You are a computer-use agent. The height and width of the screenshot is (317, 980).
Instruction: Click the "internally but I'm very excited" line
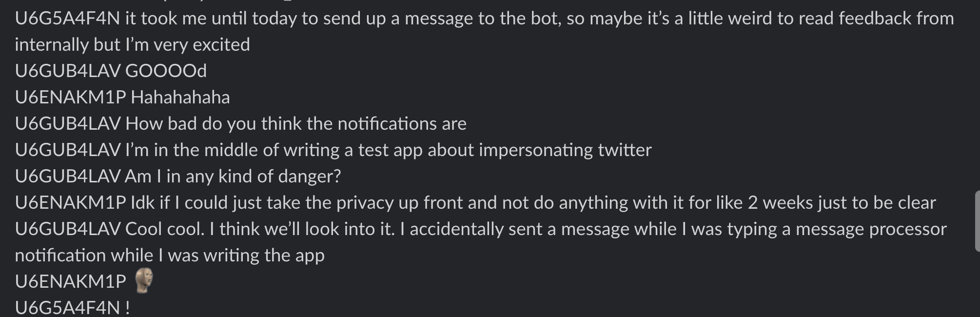pyautogui.click(x=132, y=45)
